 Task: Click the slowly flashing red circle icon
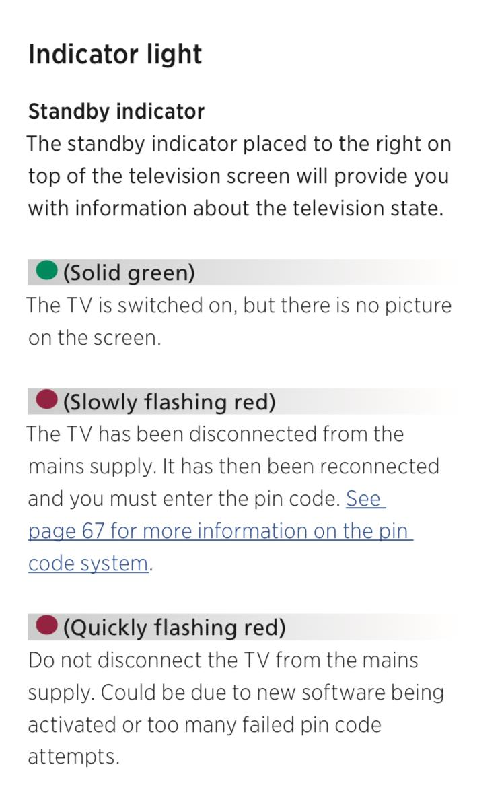[x=46, y=401]
